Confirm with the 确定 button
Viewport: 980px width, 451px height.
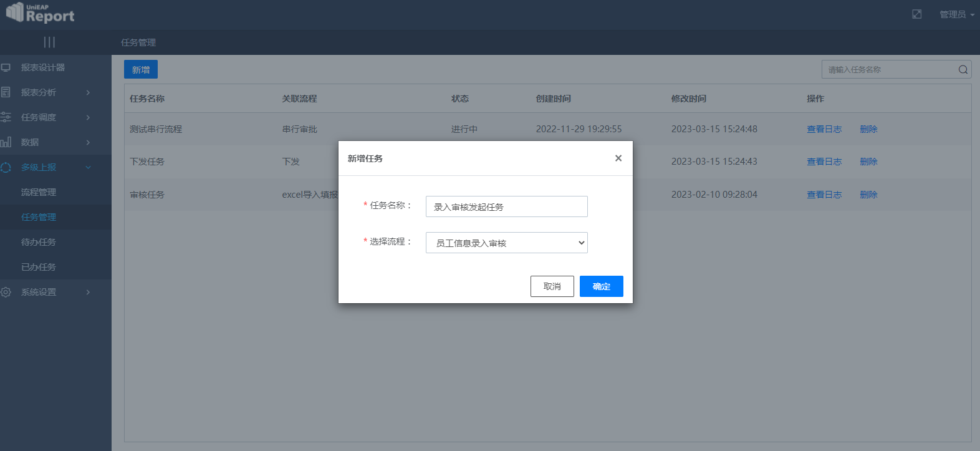click(602, 286)
